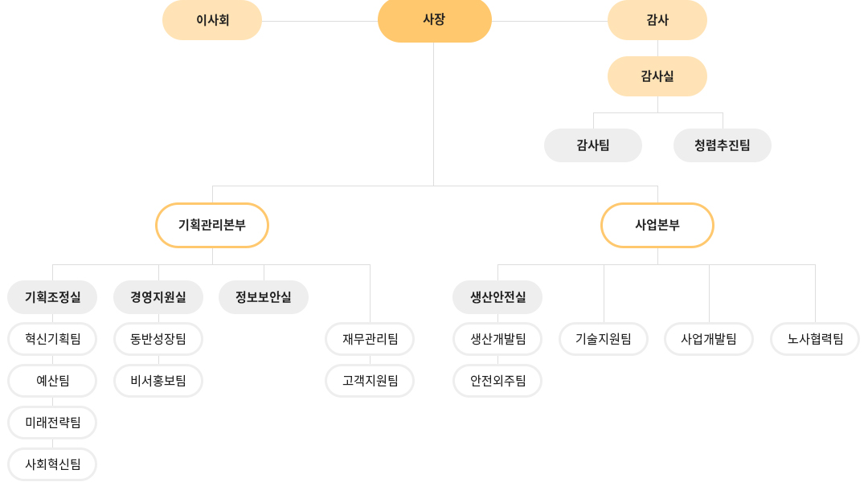868x482 pixels.
Task: Select the 기획조정실 office box
Action: coord(52,297)
